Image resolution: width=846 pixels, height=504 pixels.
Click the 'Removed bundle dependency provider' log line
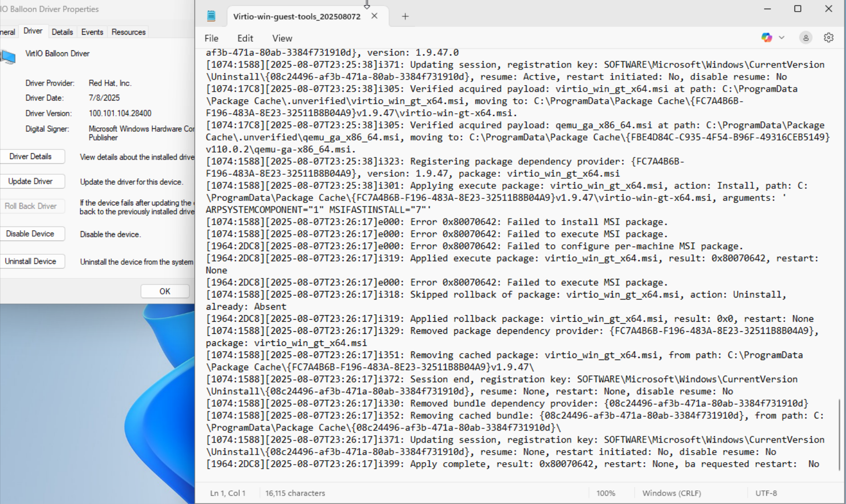[507, 404]
